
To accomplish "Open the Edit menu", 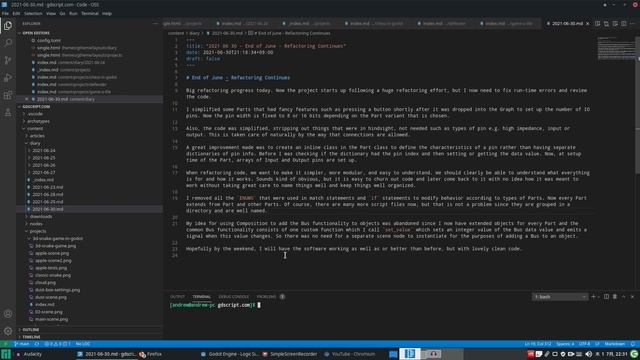I will (x=16, y=13).
